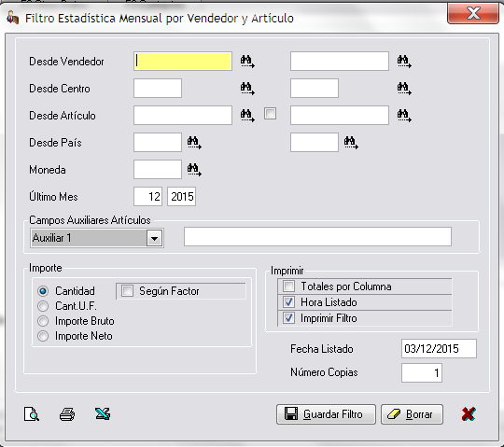Open the Moneda binoculars search
Image resolution: width=504 pixels, height=447 pixels.
point(194,170)
